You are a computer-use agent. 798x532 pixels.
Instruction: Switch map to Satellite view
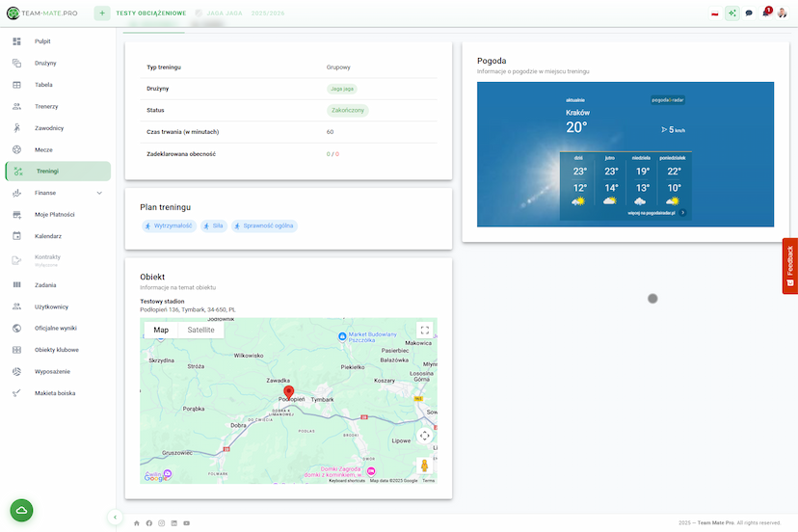coord(200,330)
